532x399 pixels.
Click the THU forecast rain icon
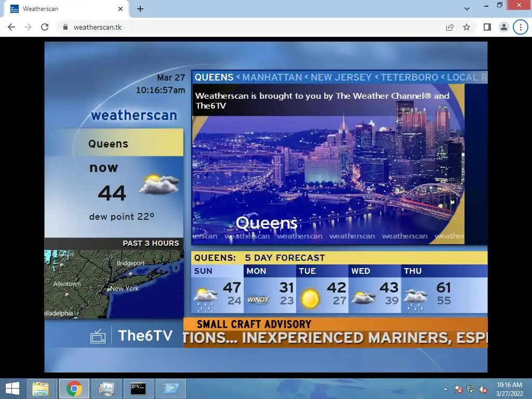coord(415,300)
